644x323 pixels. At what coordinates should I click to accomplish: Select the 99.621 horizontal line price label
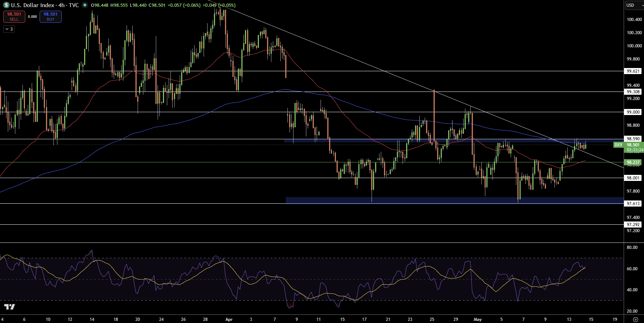tap(633, 71)
